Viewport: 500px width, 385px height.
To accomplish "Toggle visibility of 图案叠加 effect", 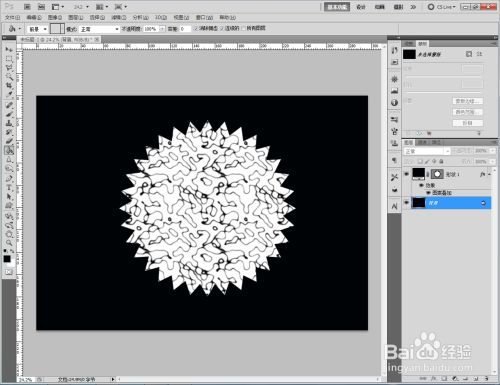I will pos(428,193).
